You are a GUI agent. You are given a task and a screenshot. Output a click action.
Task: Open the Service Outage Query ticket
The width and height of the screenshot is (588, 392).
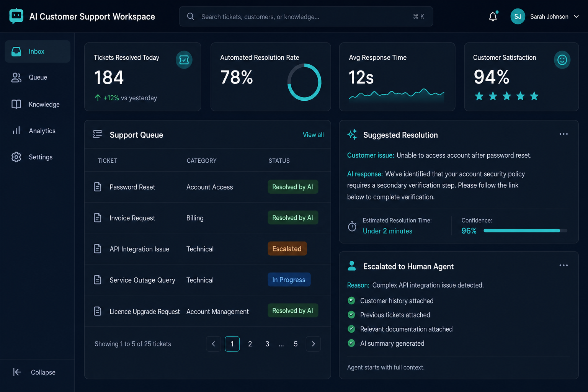142,280
